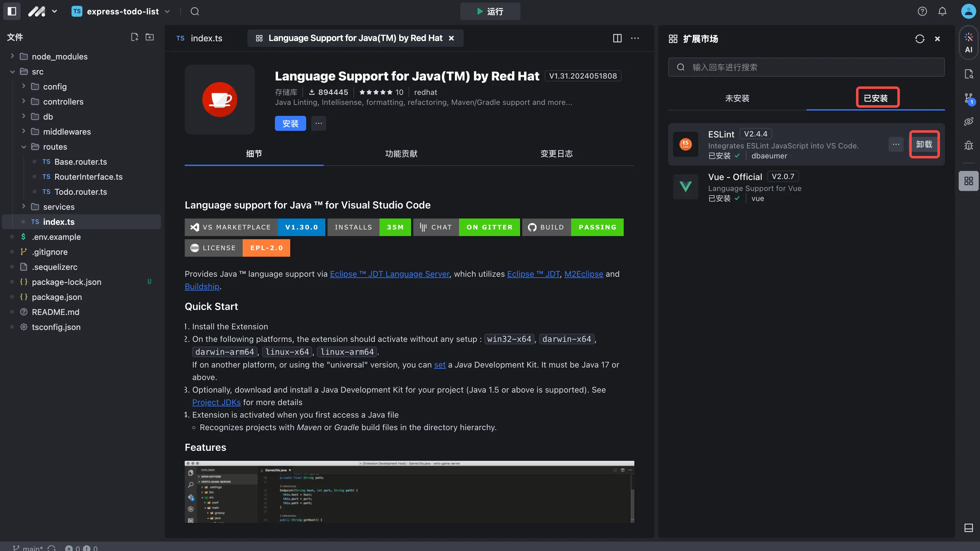Click the search magnifier icon in top bar
The height and width of the screenshot is (551, 980).
(x=195, y=11)
